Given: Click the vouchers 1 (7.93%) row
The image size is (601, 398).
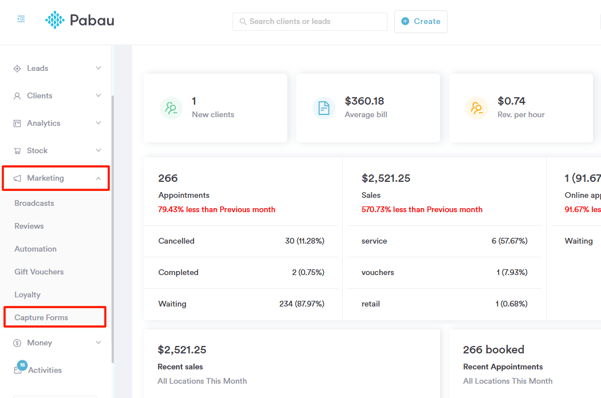Looking at the screenshot, I should tap(444, 272).
